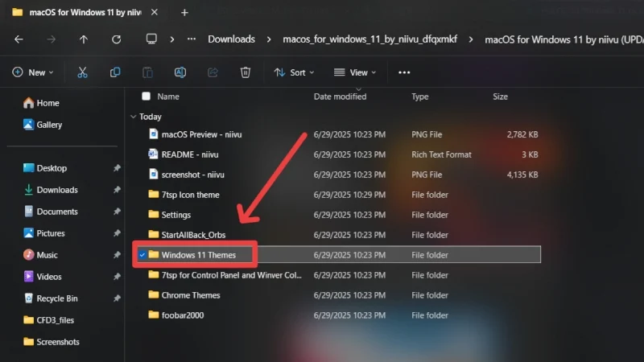The image size is (644, 362).
Task: Open Pictures in the sidebar
Action: [44, 233]
